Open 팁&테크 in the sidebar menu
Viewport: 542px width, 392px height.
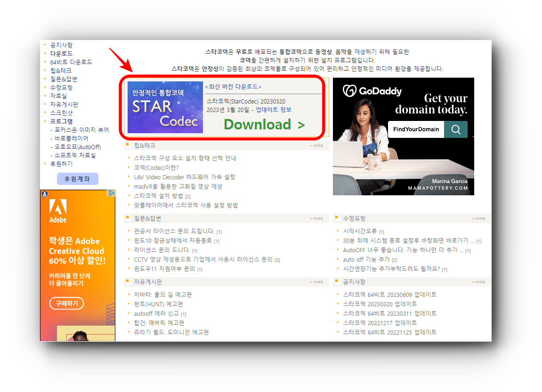coord(61,71)
